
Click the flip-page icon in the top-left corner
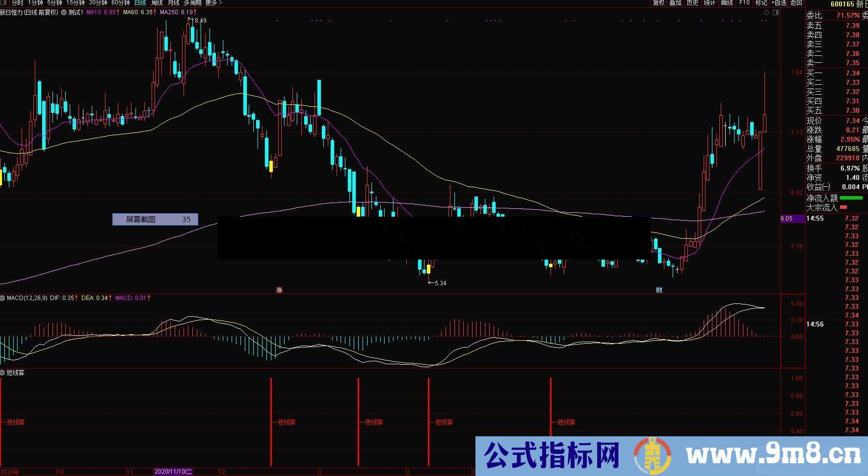pos(3,3)
